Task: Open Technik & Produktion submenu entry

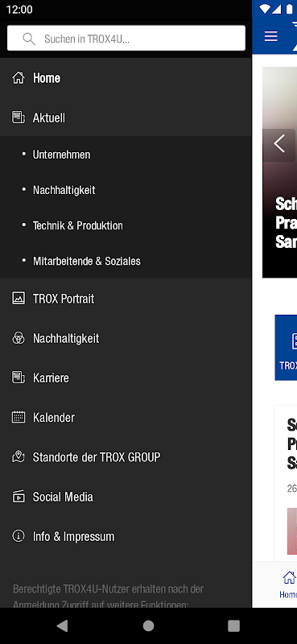Action: click(x=126, y=225)
